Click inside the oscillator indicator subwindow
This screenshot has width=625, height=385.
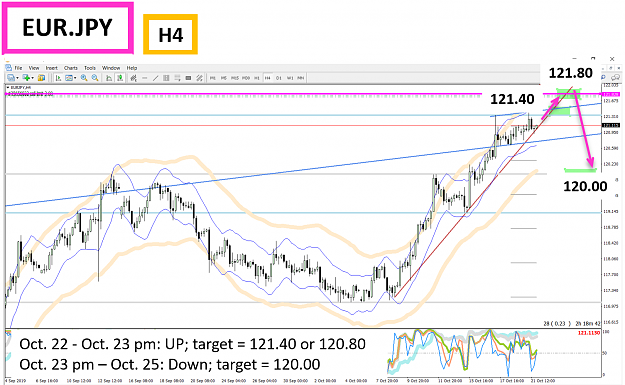tap(303, 353)
